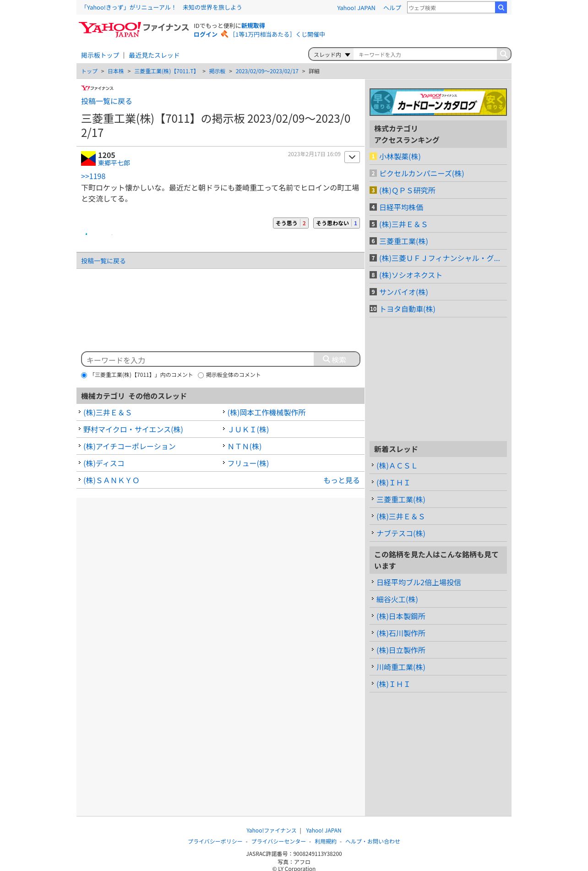Click Yahoo! JAPAN in top bar
Screen dimensions: 588x871
point(356,8)
